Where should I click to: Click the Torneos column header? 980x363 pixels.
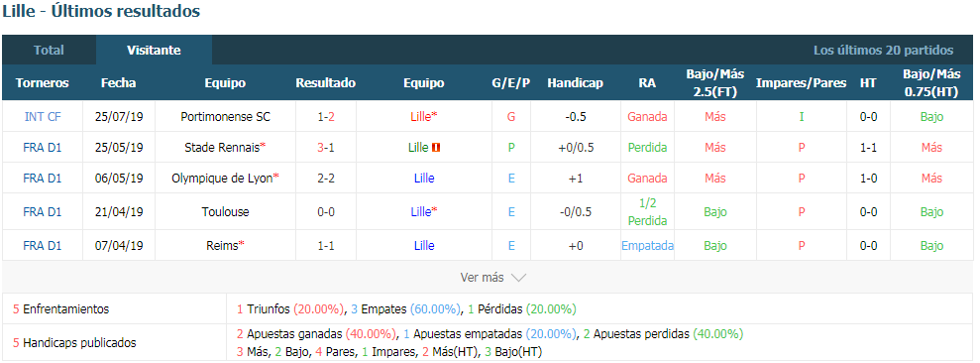coord(43,83)
